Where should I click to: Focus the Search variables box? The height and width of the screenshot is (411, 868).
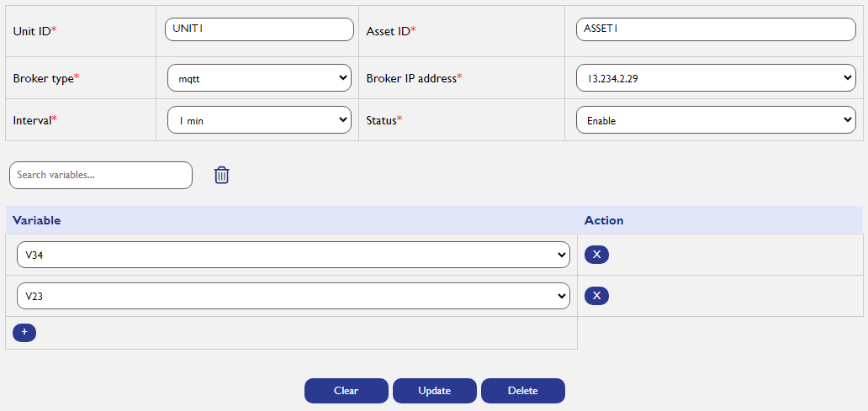101,176
